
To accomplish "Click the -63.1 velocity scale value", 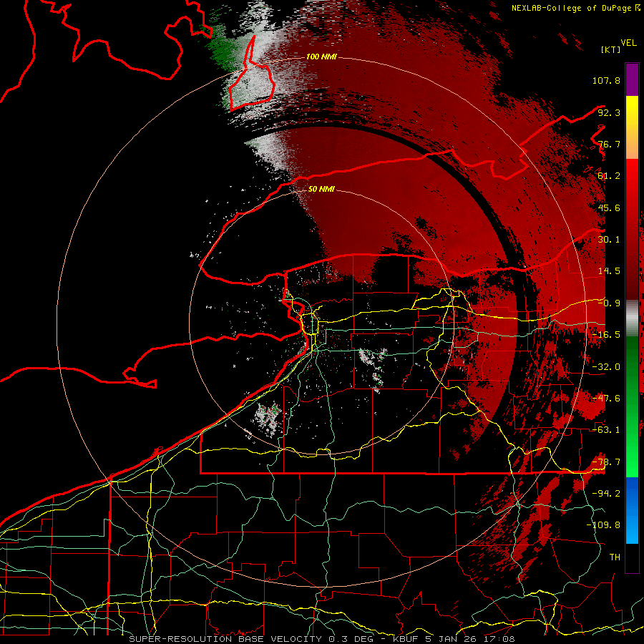I will 606,430.
